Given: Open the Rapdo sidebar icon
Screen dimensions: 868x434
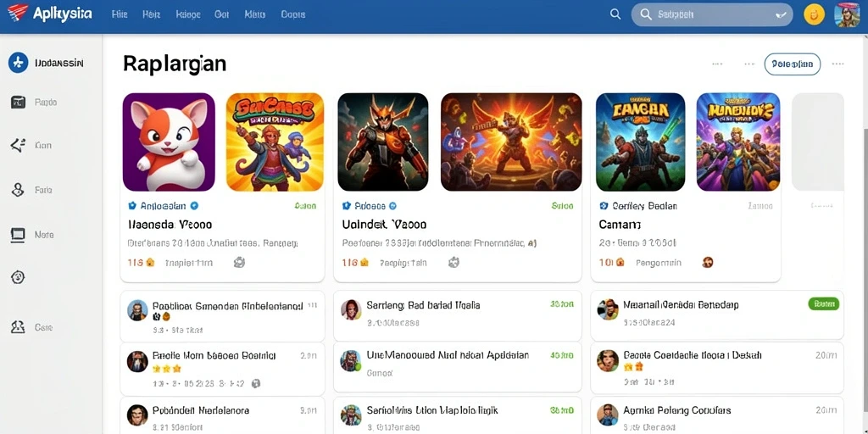Looking at the screenshot, I should pos(18,102).
